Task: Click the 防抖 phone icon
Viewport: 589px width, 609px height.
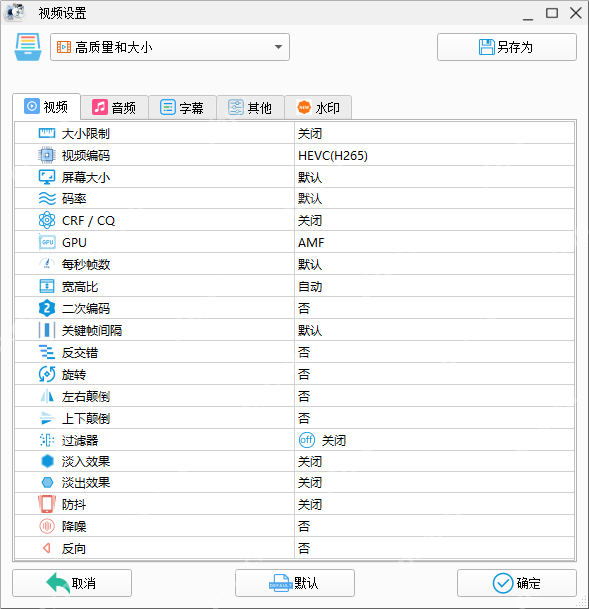Action: (47, 504)
